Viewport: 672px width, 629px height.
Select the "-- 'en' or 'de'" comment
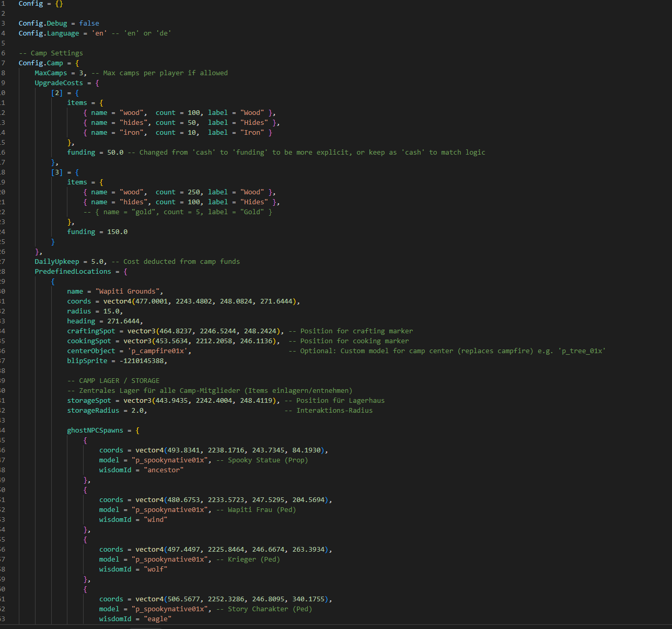(x=141, y=33)
